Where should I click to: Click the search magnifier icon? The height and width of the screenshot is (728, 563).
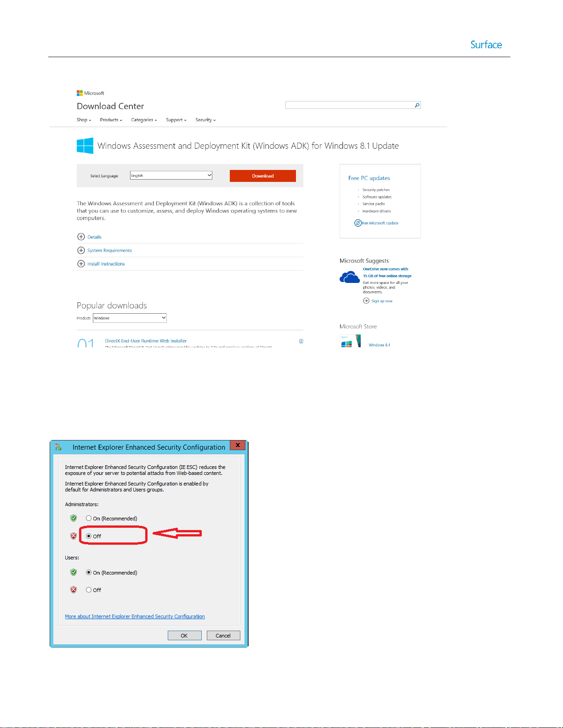(x=417, y=105)
